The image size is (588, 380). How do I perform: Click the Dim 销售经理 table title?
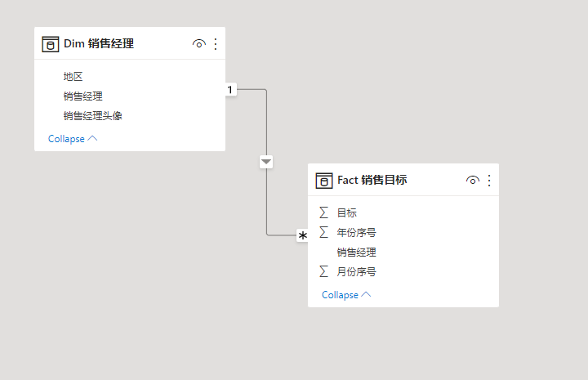pyautogui.click(x=99, y=44)
